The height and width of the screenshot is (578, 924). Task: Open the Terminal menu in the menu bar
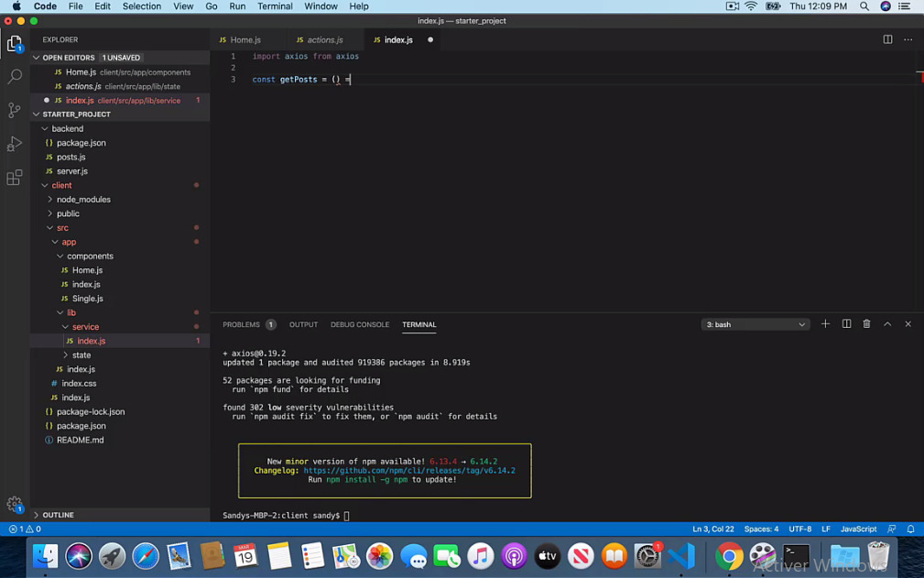point(275,5)
